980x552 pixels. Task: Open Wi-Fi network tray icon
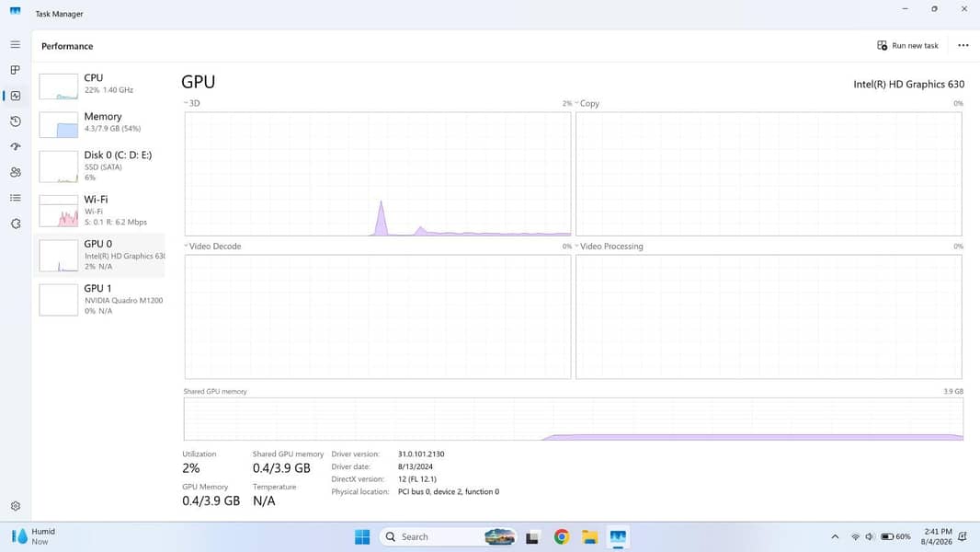(x=855, y=536)
